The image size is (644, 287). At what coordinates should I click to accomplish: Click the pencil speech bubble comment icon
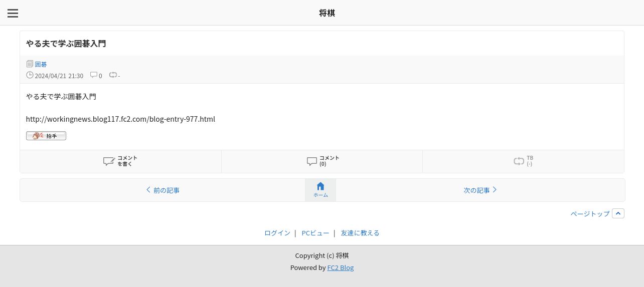pos(109,161)
